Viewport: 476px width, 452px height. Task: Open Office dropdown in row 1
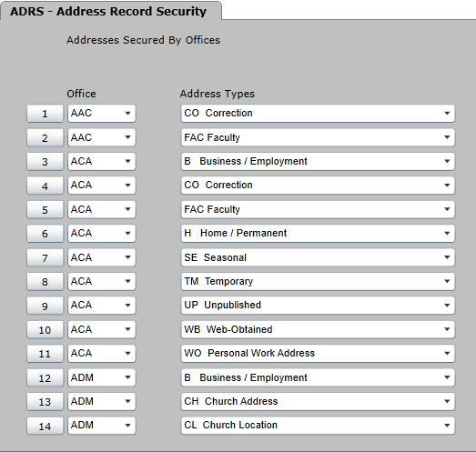[x=102, y=114]
